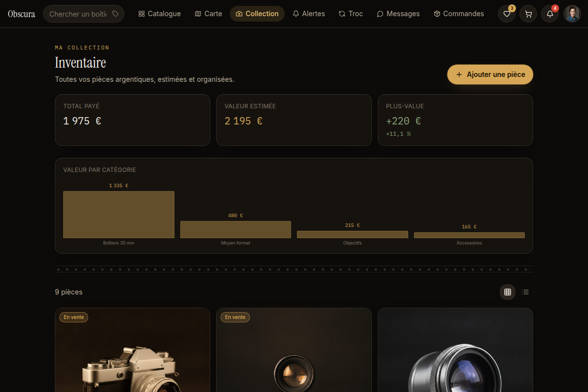This screenshot has height=392, width=588.
Task: Click the 'Objectifs' bar in chart
Action: tap(352, 234)
